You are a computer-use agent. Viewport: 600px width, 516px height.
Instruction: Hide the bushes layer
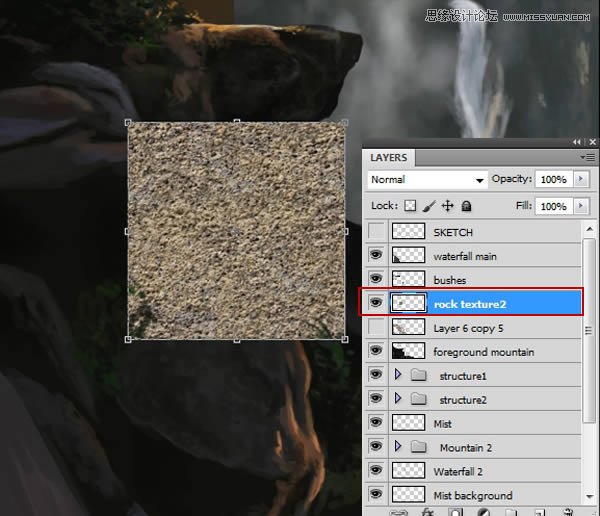pyautogui.click(x=376, y=278)
